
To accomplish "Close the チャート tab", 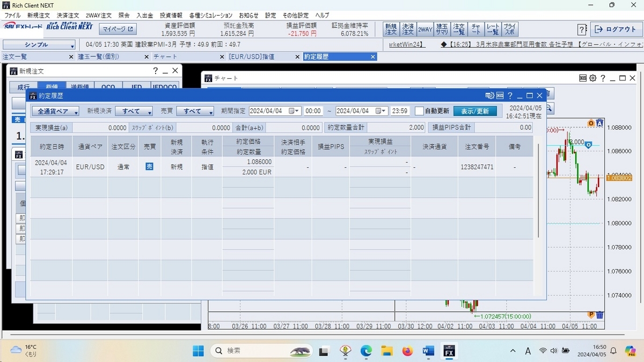I will coord(222,56).
